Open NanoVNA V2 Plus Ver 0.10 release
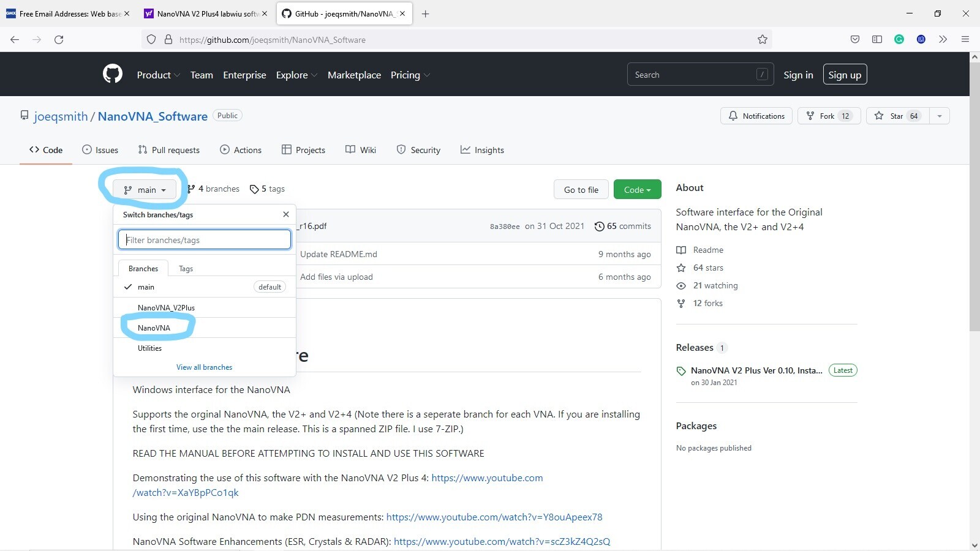980x551 pixels. point(756,370)
